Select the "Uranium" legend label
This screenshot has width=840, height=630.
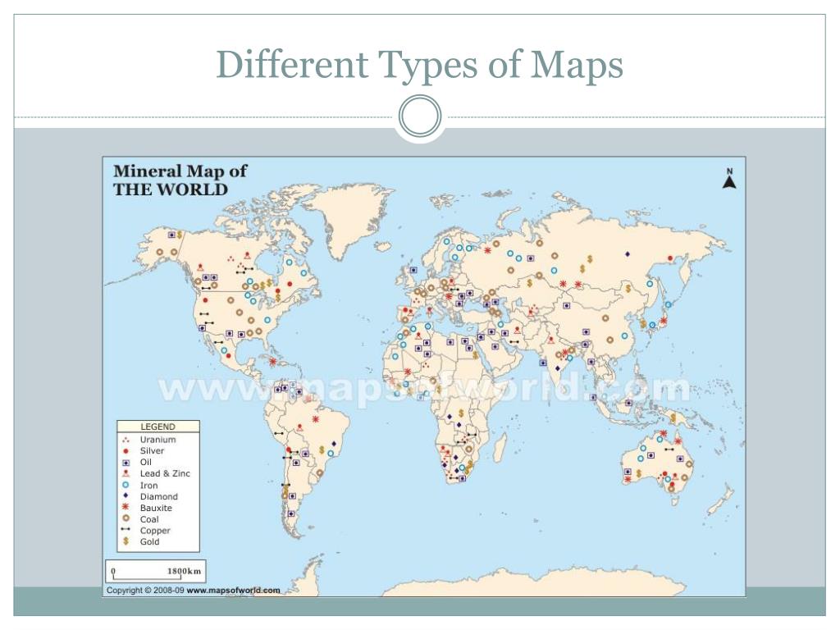158,440
